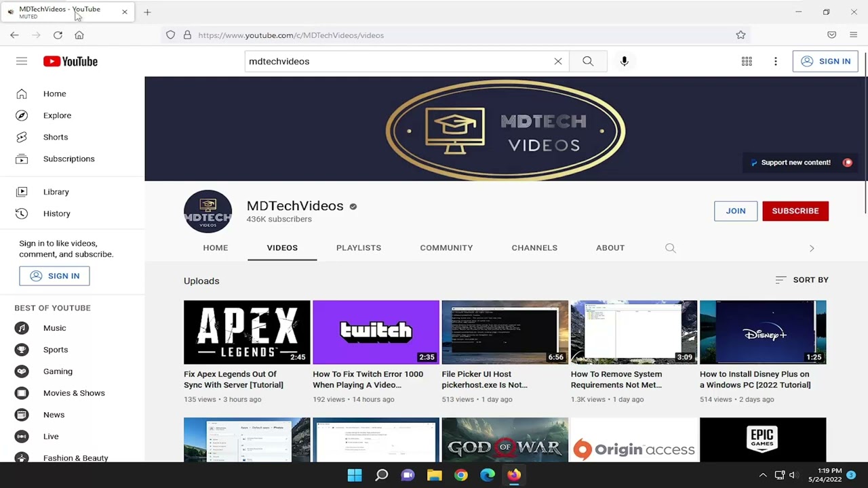
Task: Open the COMMUNITY tab
Action: (446, 247)
